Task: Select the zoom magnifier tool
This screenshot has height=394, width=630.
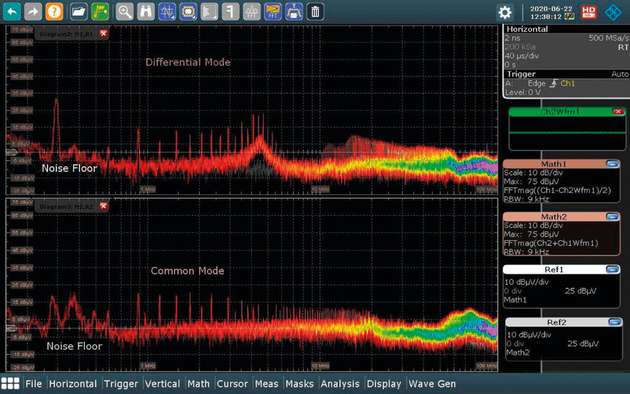Action: coord(125,12)
